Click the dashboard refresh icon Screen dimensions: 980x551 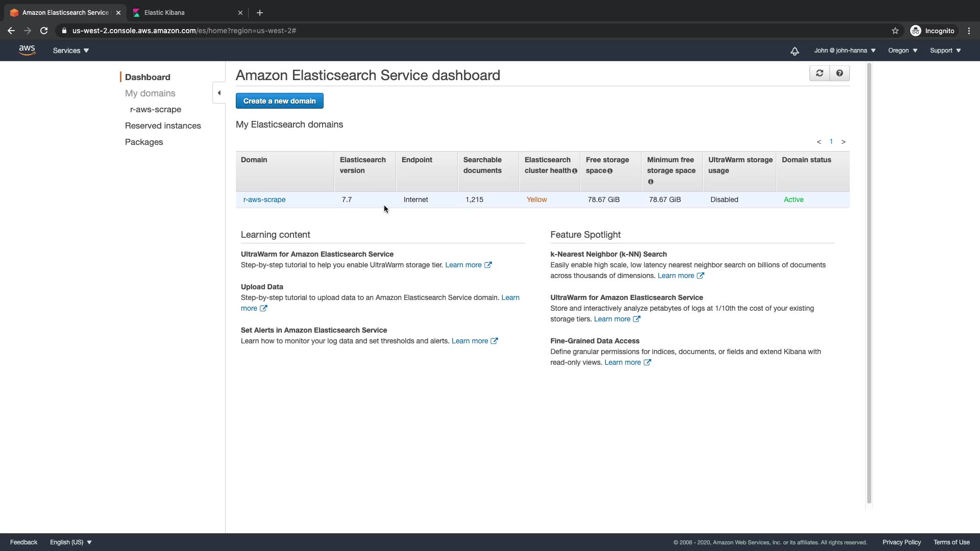tap(819, 73)
